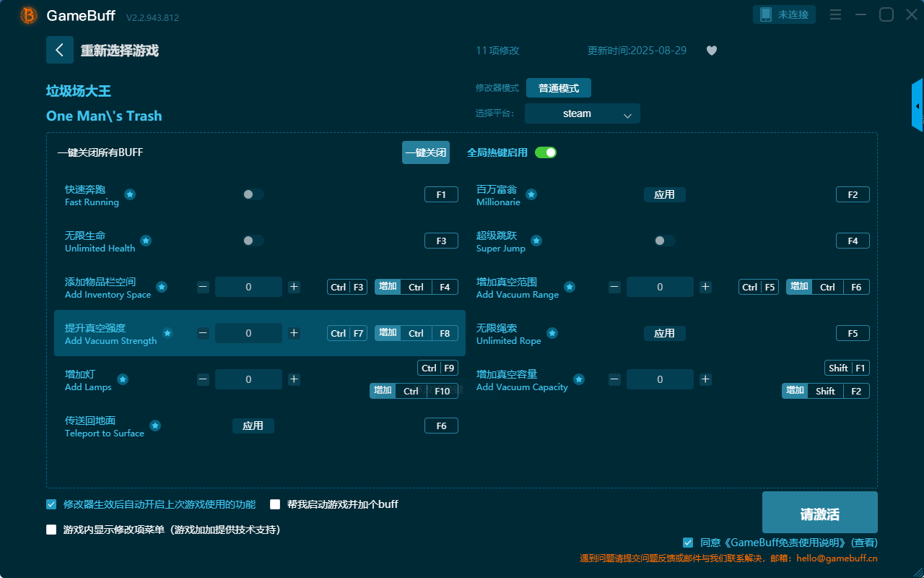924x578 pixels.
Task: Decrease Add Vacuum Capacity value
Action: [614, 379]
